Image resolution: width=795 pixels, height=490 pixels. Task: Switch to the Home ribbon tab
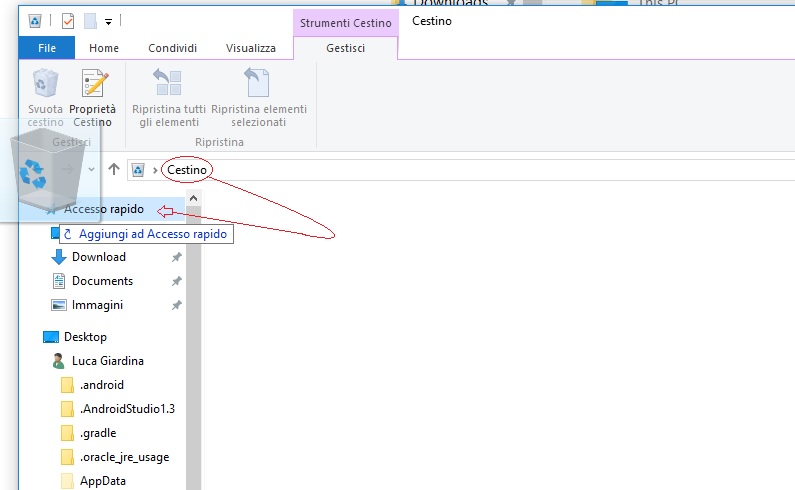[104, 48]
